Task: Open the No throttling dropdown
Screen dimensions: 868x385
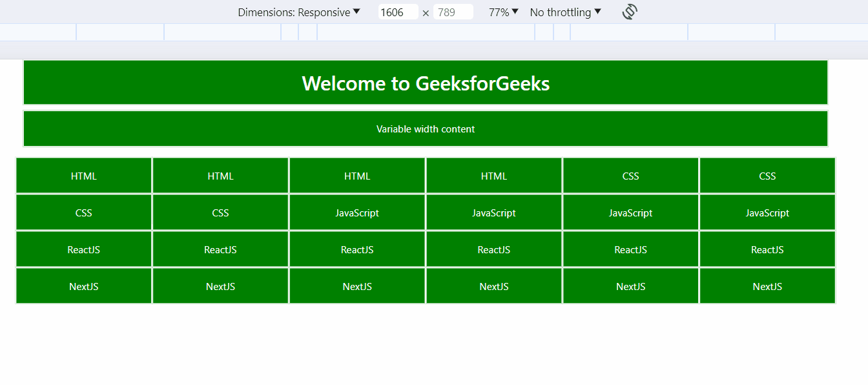Action: click(x=564, y=12)
